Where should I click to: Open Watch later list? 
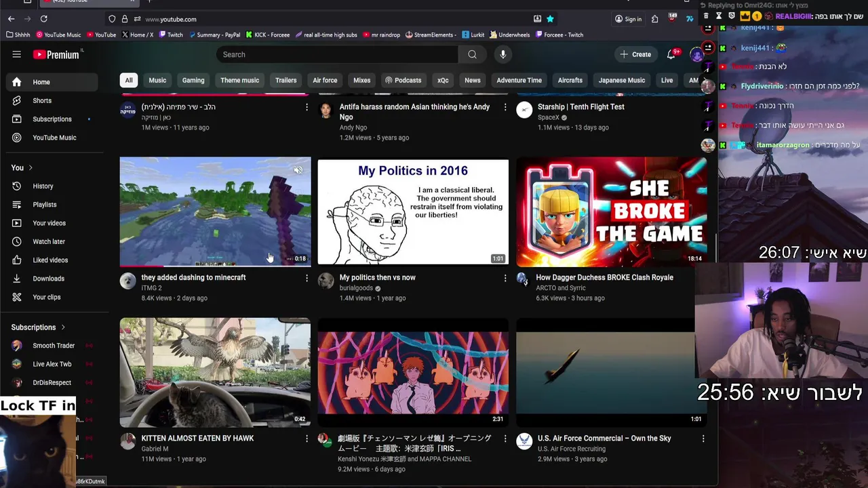53,241
